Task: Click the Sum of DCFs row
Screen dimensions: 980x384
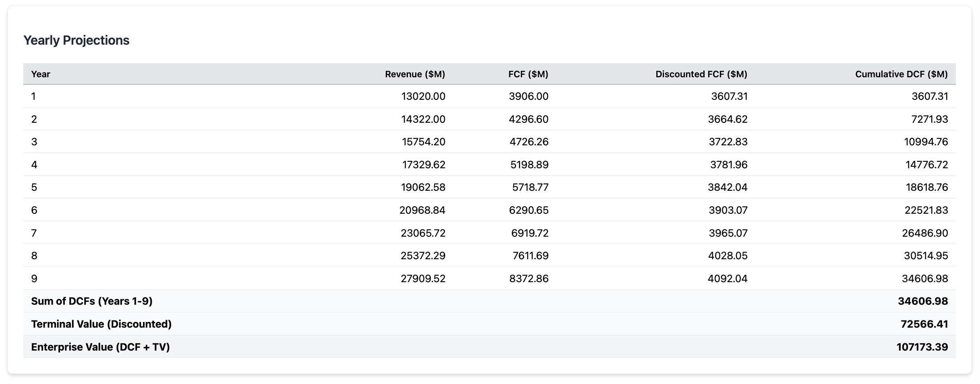Action: (483, 301)
